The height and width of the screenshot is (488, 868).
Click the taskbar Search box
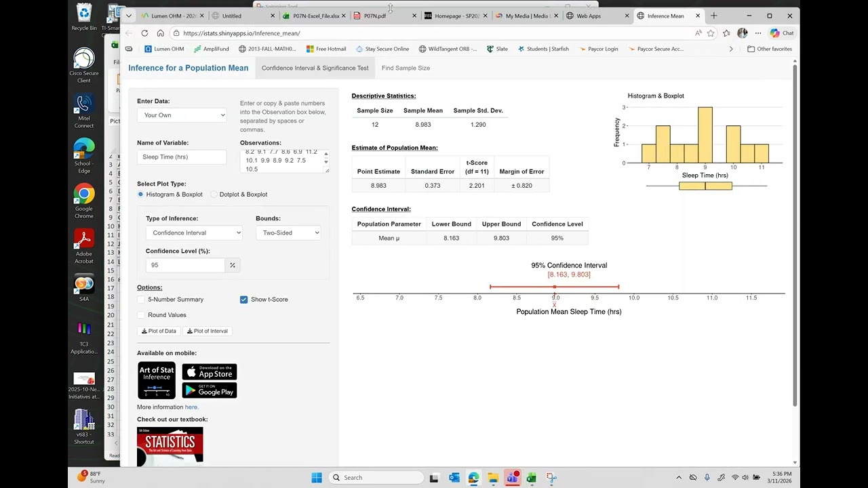[x=376, y=477]
